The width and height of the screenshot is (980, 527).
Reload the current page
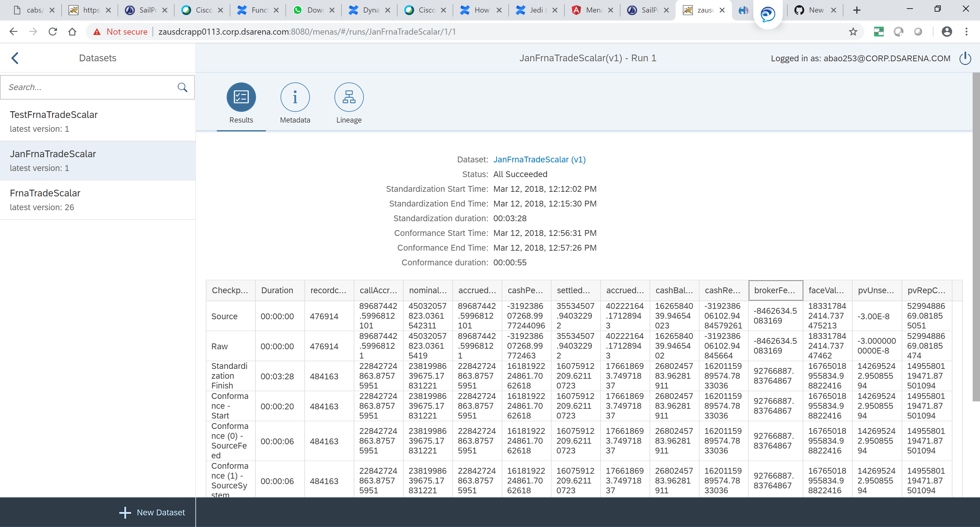pos(53,32)
